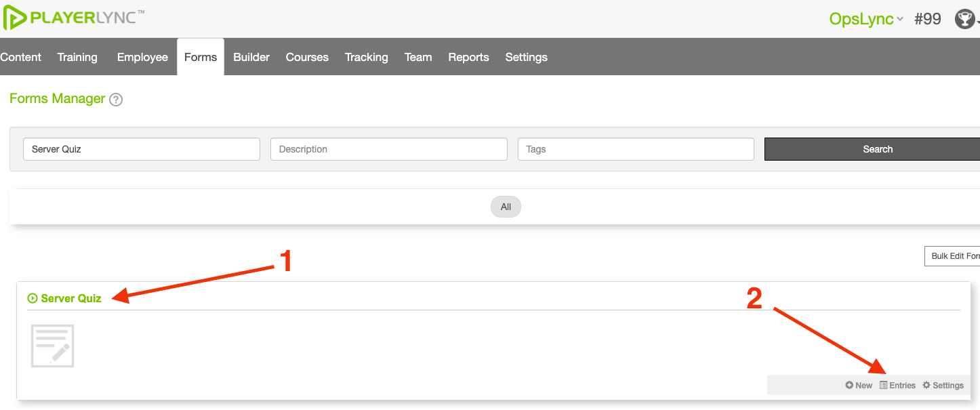Viewport: 980px width, 410px height.
Task: Open the Tracking tab
Action: click(367, 57)
